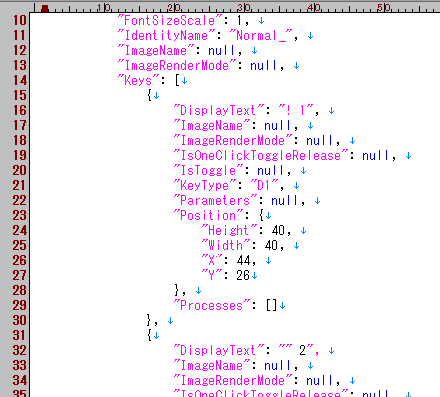
Task: Click the Height value 40
Action: point(278,230)
